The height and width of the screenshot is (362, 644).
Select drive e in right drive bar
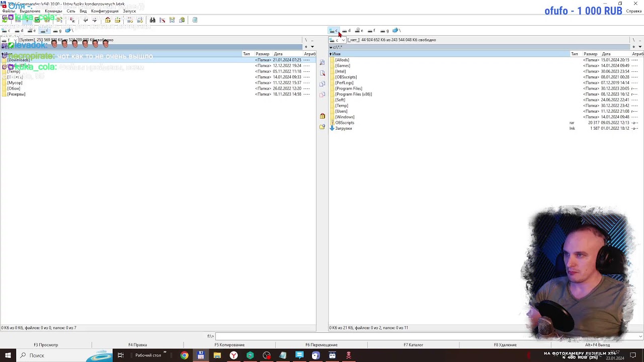(359, 31)
